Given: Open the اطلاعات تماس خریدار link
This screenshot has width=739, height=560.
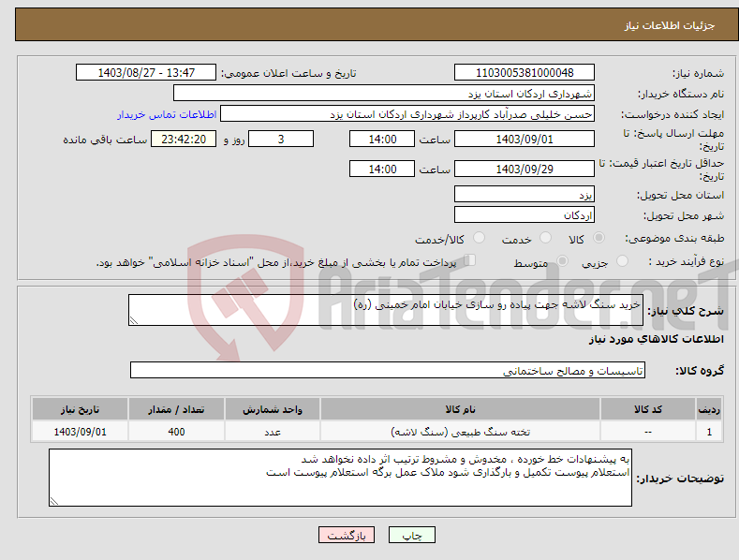Looking at the screenshot, I should [x=167, y=114].
